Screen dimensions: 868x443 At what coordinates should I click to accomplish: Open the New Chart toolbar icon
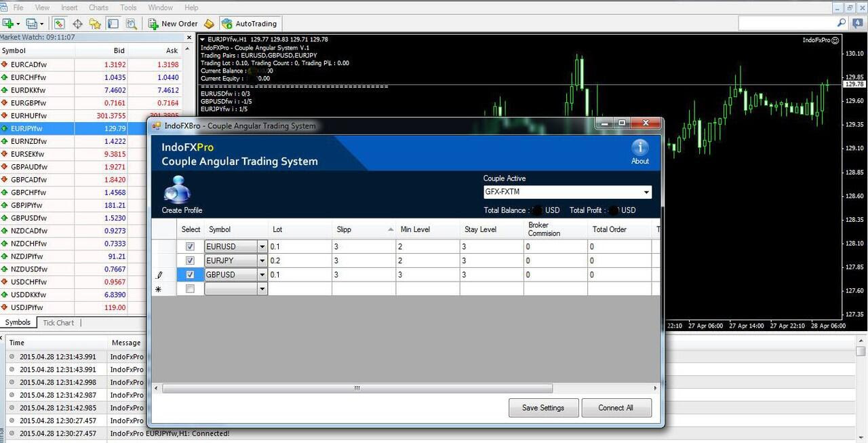click(x=8, y=24)
